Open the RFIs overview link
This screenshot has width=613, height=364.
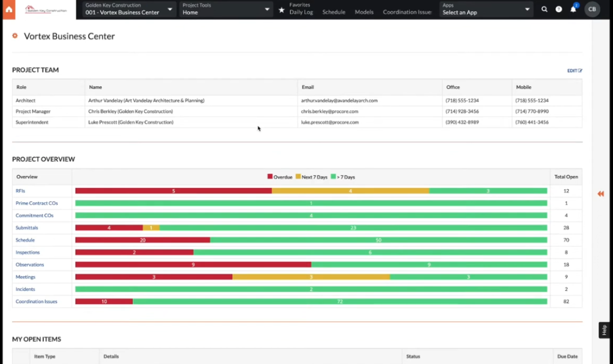(x=20, y=191)
